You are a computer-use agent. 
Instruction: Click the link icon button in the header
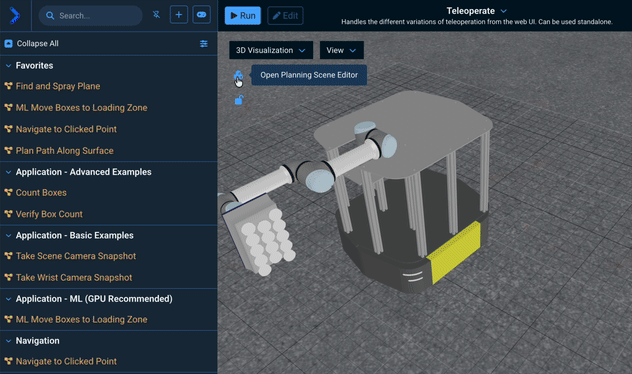pos(201,15)
